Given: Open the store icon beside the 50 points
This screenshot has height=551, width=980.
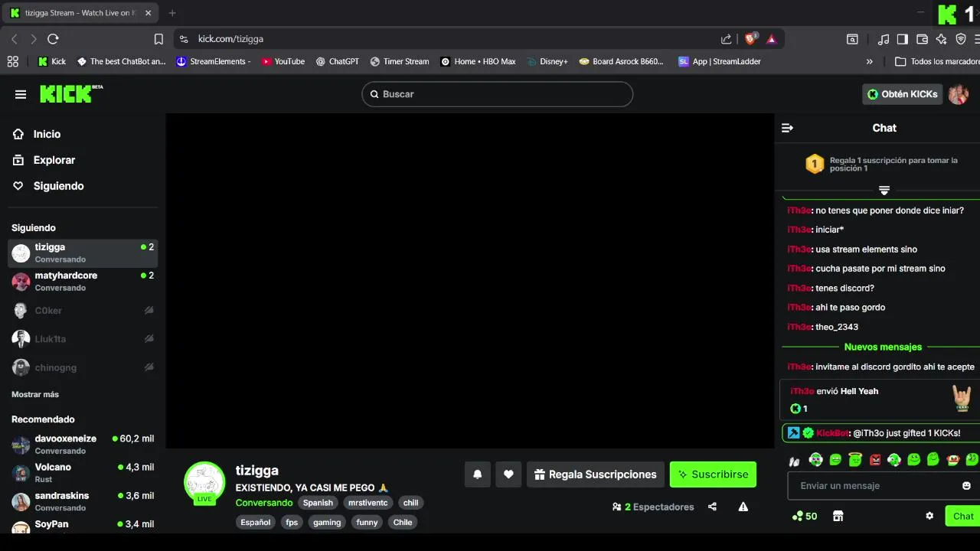Looking at the screenshot, I should [x=838, y=516].
